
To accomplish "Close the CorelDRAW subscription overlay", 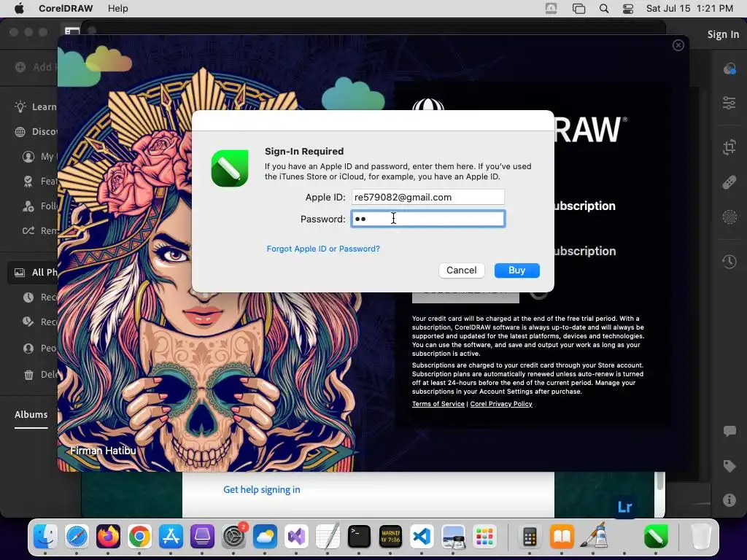I will tap(678, 45).
